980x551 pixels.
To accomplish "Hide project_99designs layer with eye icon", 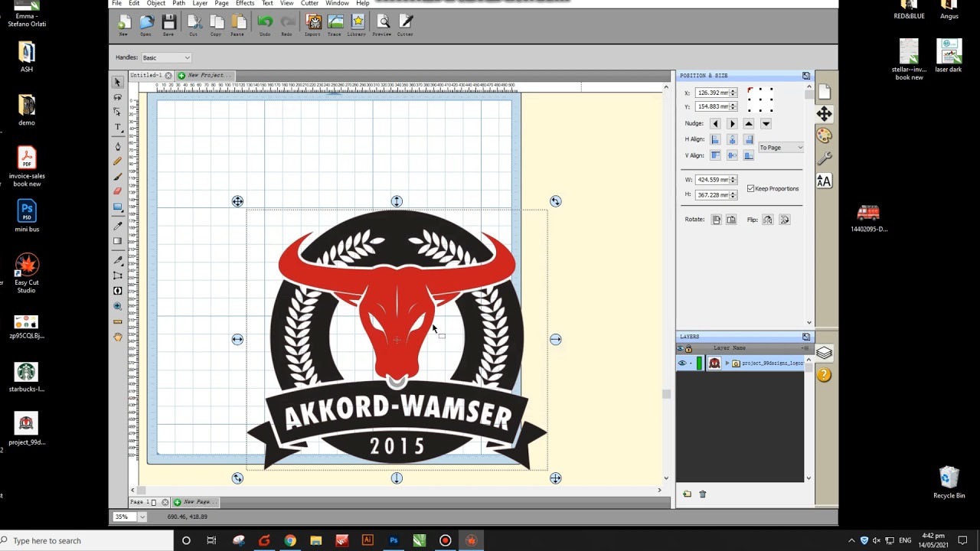I will 681,364.
